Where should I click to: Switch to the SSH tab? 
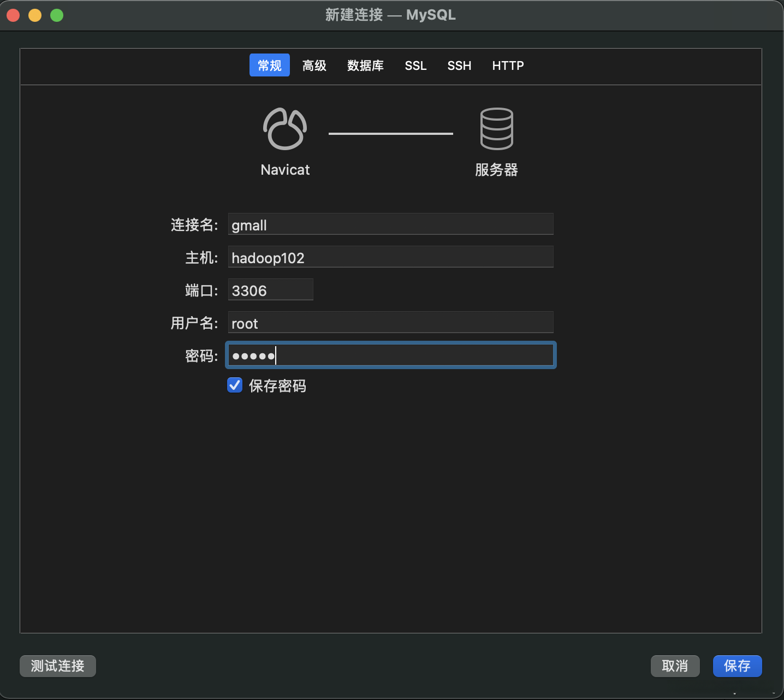click(x=459, y=65)
